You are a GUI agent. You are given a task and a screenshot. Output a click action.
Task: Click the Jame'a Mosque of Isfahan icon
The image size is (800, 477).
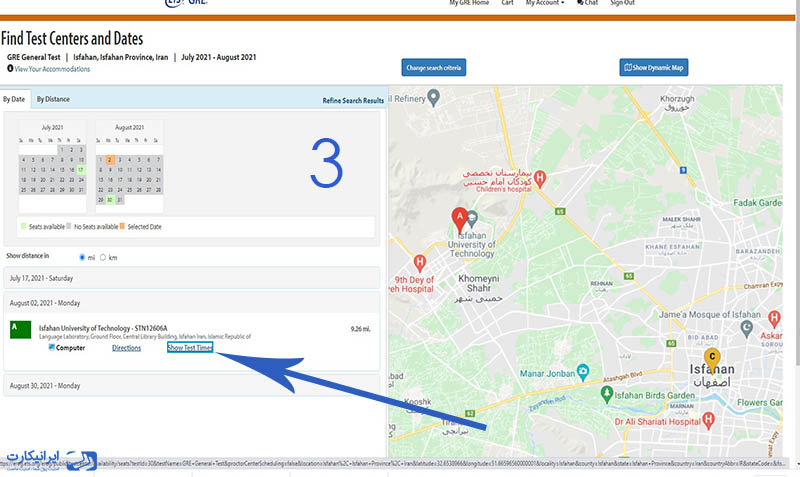[x=747, y=328]
